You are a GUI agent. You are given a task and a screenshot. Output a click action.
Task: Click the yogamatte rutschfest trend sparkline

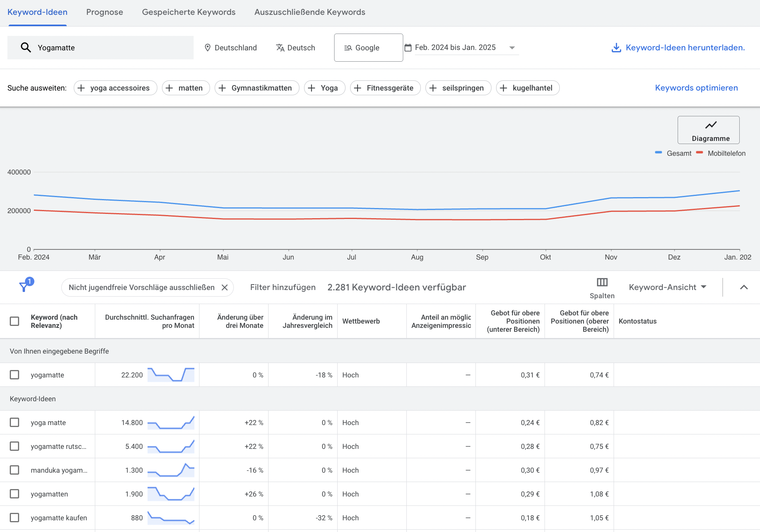tap(171, 446)
